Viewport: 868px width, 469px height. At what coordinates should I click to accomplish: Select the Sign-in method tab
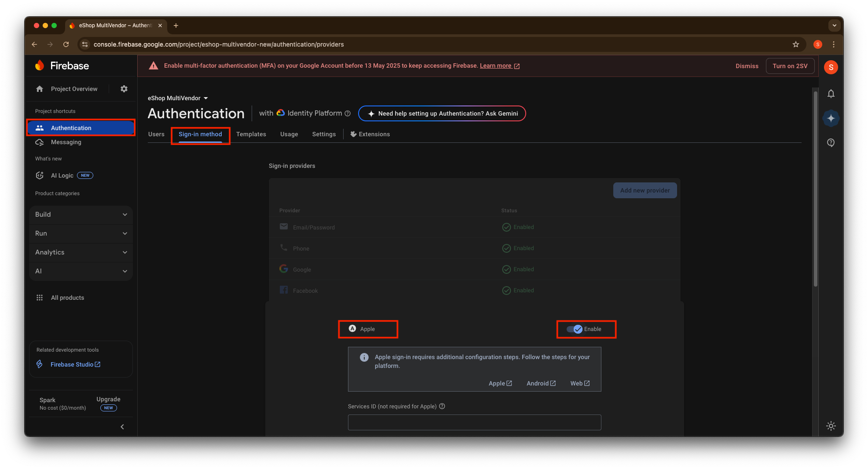click(x=200, y=134)
